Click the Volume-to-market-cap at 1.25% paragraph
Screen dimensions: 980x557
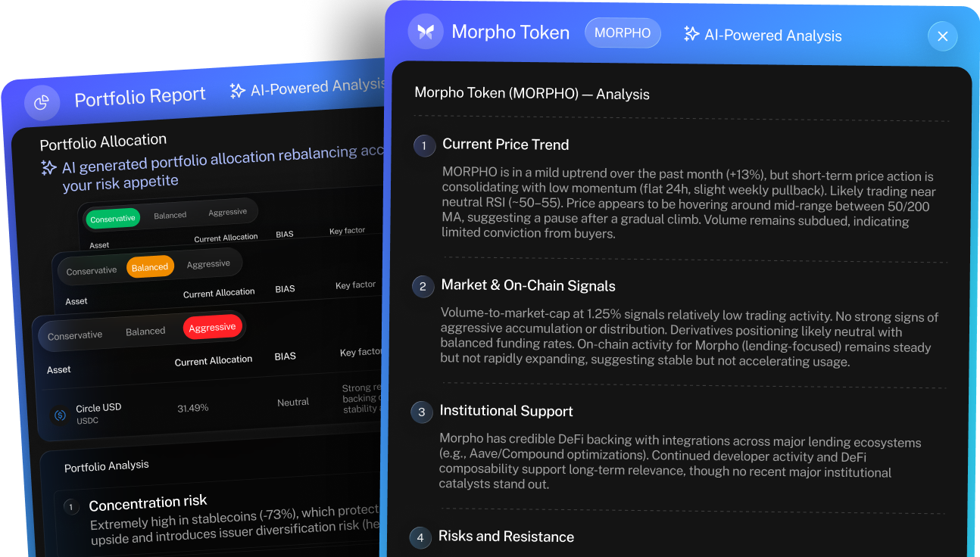689,339
